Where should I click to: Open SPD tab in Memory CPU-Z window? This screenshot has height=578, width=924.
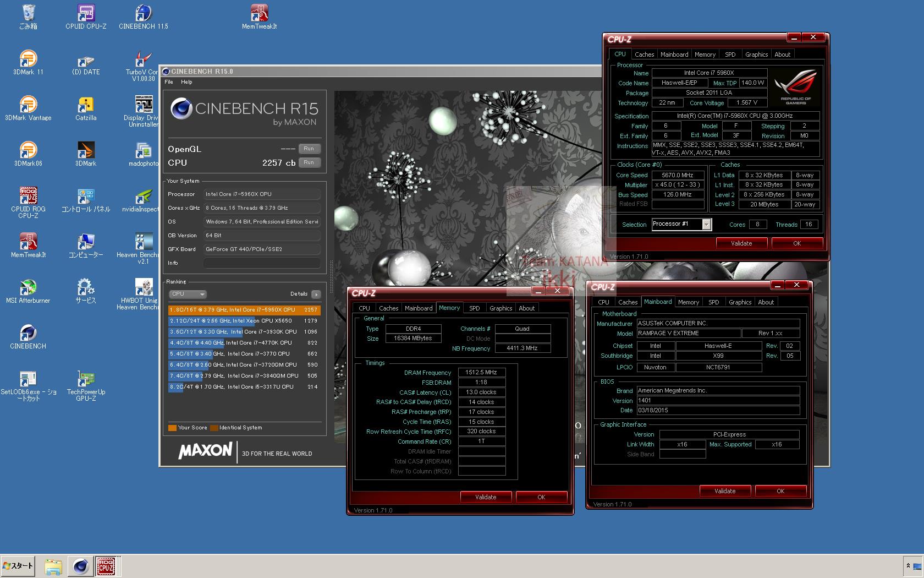point(474,308)
